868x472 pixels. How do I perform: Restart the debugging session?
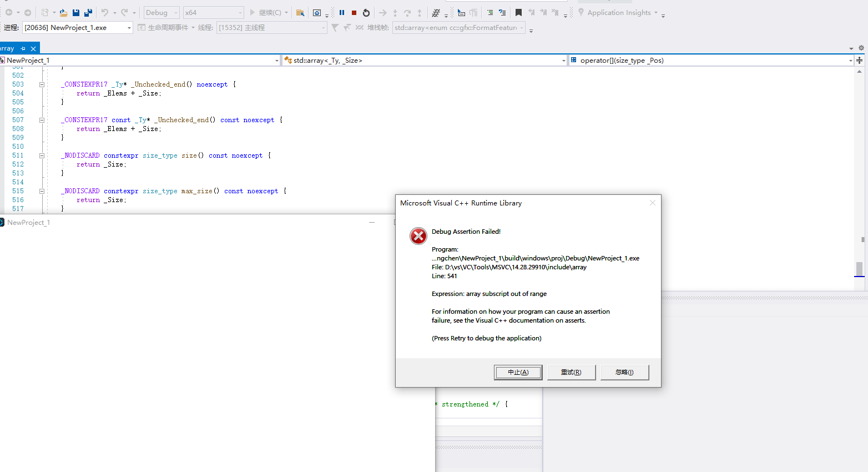pyautogui.click(x=366, y=13)
